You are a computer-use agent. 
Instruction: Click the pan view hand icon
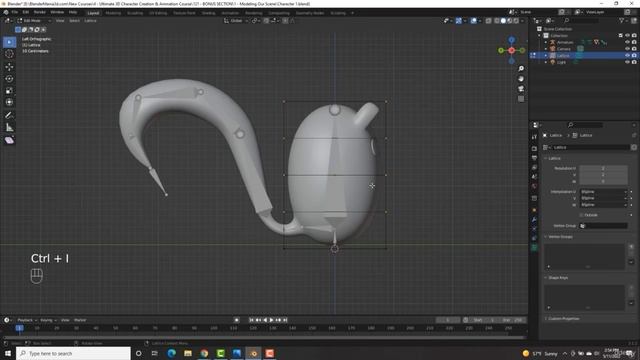point(521,79)
